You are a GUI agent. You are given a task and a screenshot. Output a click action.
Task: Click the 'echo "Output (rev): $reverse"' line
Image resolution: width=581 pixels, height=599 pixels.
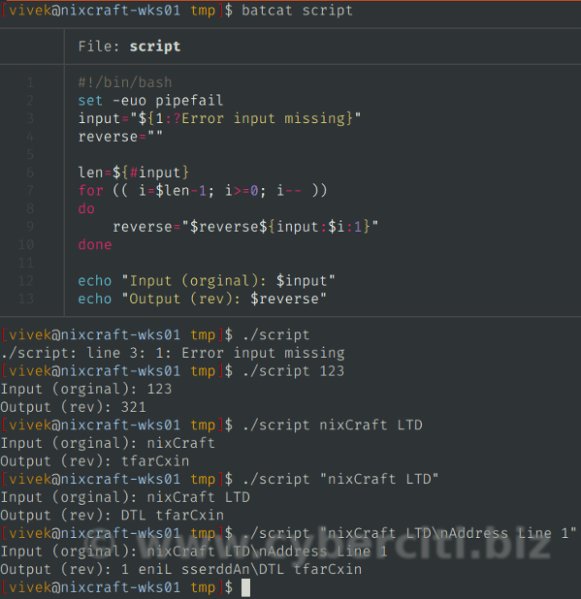pyautogui.click(x=202, y=299)
